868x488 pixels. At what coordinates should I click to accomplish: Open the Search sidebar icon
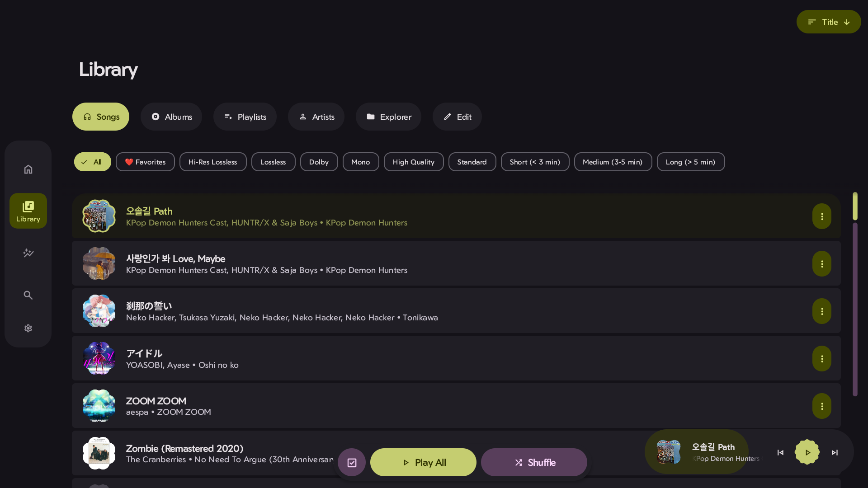(28, 295)
